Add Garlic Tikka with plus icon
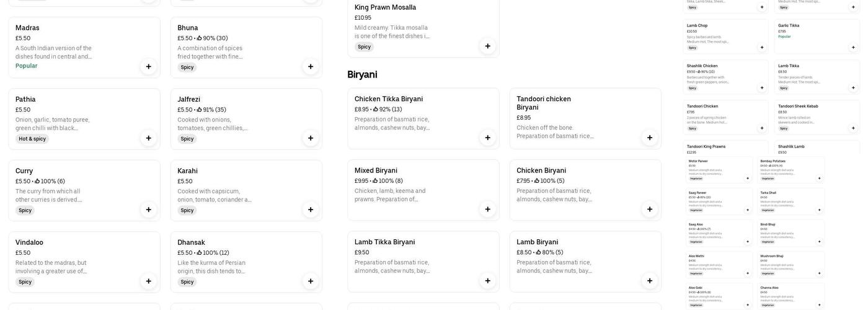The width and height of the screenshot is (868, 310). 853,47
